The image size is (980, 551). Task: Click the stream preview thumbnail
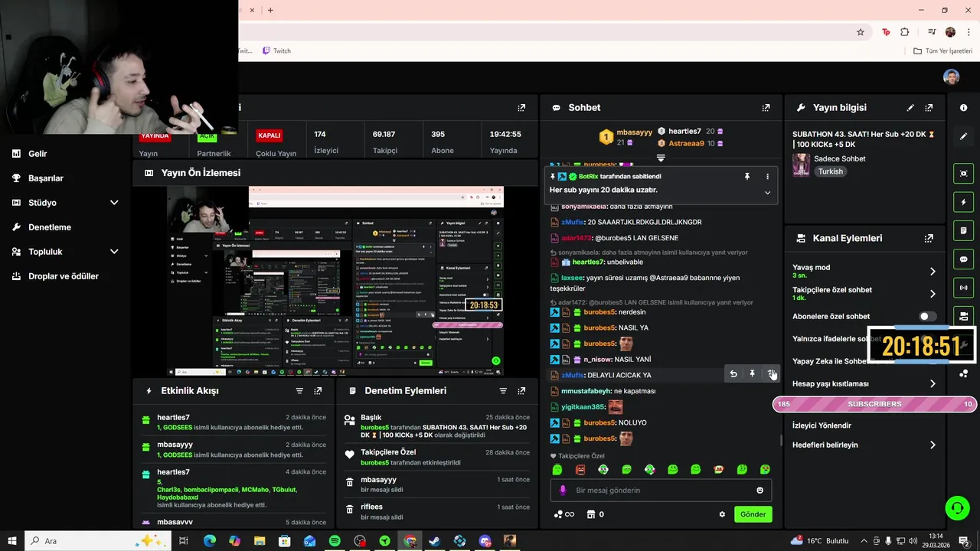335,281
